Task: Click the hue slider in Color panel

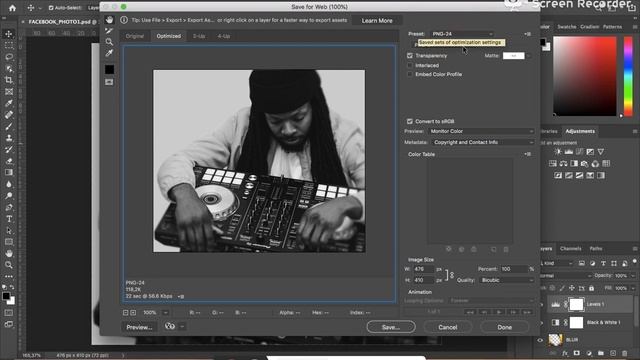Action: pos(628,76)
